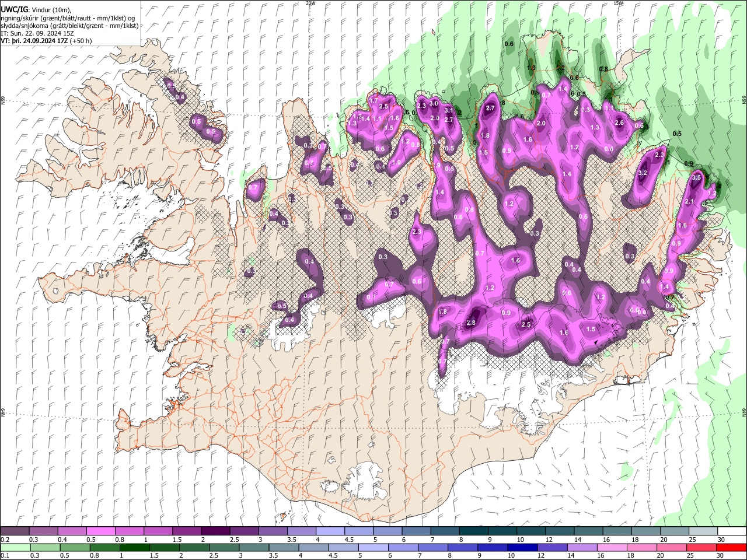
Task: Select lower legend swatch between 25 and 30
Action: tap(702, 547)
